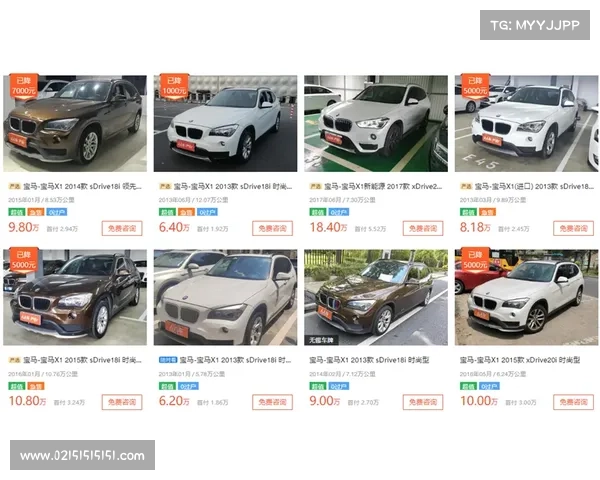Click 免费咨询 for the 6.20万 car
Viewport: 600px width, 480px height.
[272, 402]
